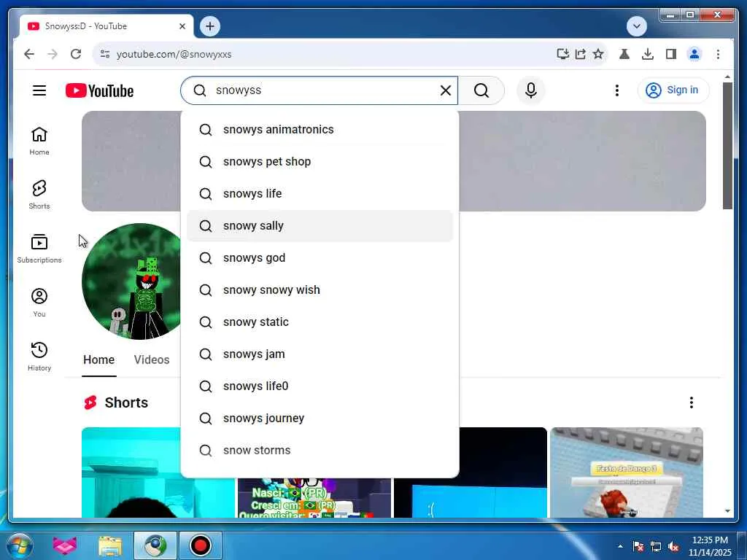Viewport: 747px width, 560px height.
Task: Close the Snowyss:D YouTube tab
Action: (182, 26)
